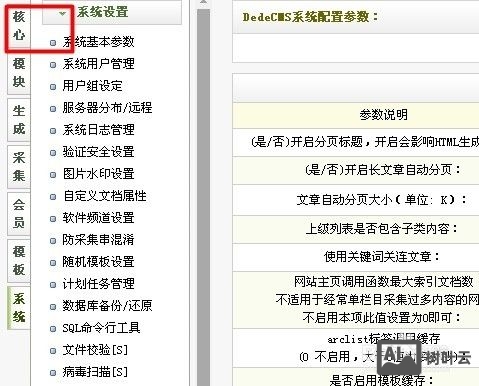Click bullet icon beside 图片水印设置
This screenshot has height=386, width=479.
[53, 175]
